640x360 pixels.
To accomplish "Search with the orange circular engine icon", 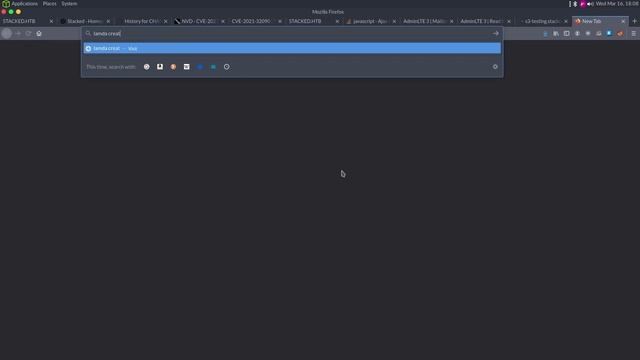I will [173, 67].
